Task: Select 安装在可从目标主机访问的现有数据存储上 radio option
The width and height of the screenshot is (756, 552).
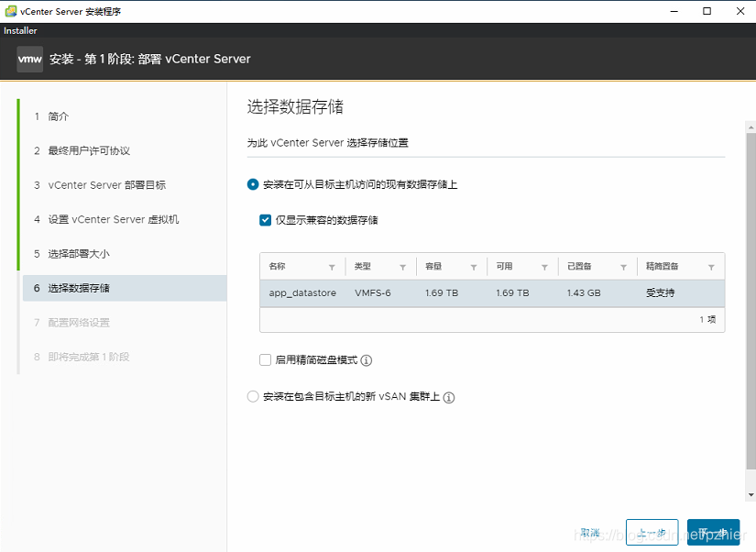Action: 253,184
